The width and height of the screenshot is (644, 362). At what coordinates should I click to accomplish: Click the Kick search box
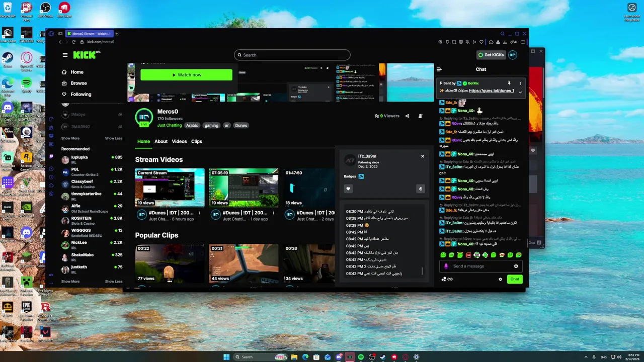pos(292,55)
